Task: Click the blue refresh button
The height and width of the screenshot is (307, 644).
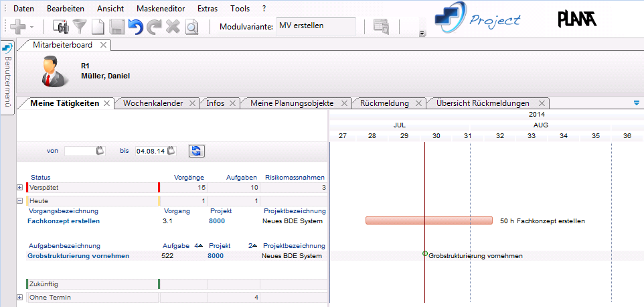Action: pyautogui.click(x=197, y=151)
